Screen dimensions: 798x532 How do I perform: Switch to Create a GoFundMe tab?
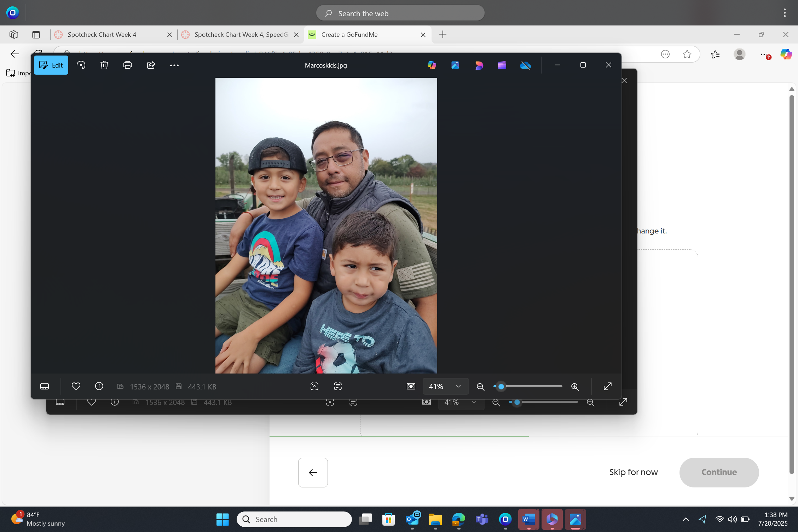349,35
